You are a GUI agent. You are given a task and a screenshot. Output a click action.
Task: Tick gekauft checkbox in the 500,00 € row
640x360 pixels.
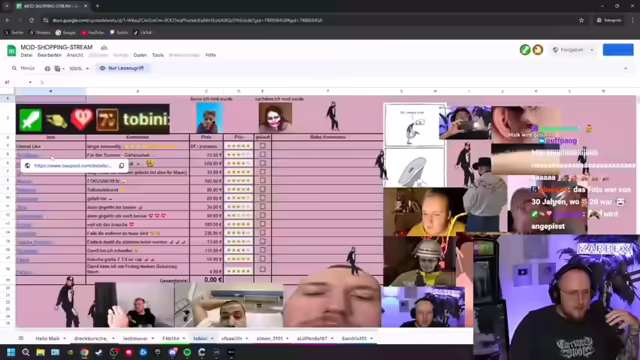[x=262, y=163]
